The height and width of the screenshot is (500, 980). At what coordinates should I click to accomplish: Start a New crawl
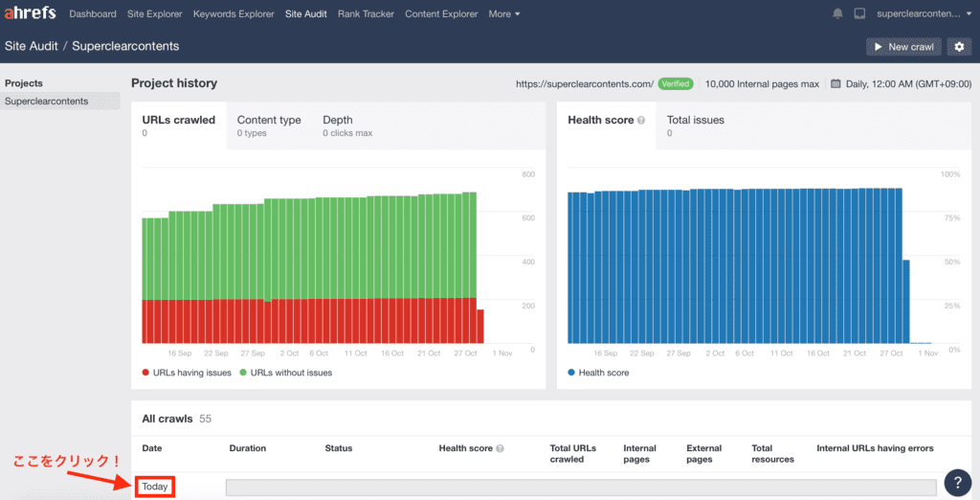point(903,47)
